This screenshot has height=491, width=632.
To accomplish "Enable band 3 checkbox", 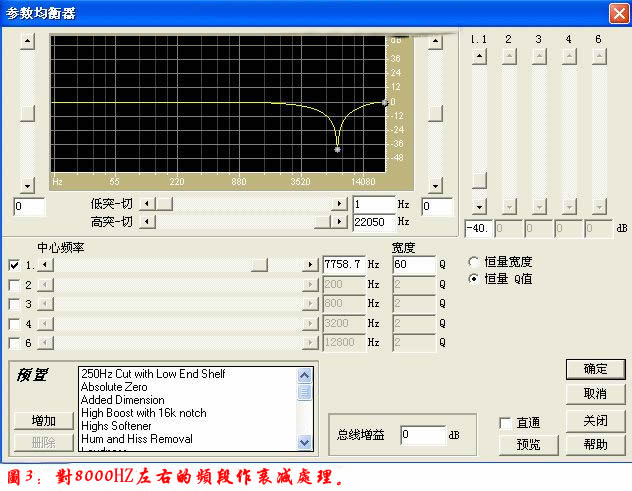I will [14, 304].
